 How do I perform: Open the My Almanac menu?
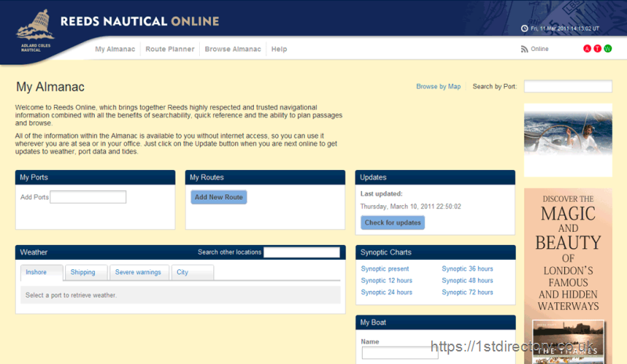pyautogui.click(x=115, y=49)
